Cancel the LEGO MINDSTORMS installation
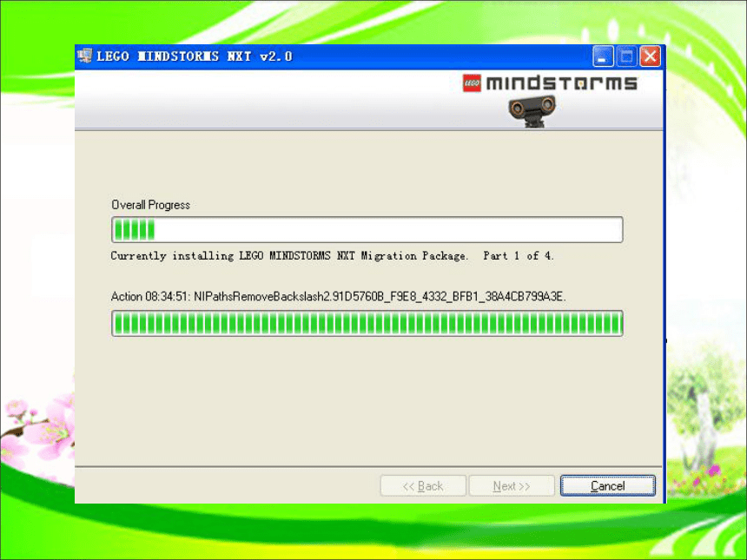This screenshot has width=747, height=560. pyautogui.click(x=607, y=485)
